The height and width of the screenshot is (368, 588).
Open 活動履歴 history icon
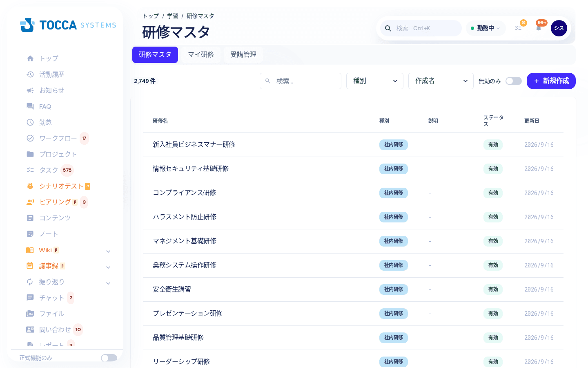(30, 74)
